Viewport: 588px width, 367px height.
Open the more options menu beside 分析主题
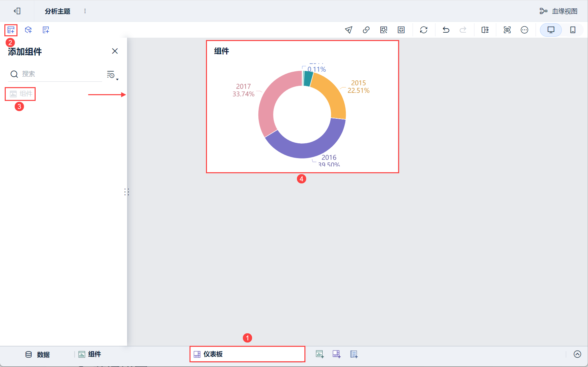85,11
